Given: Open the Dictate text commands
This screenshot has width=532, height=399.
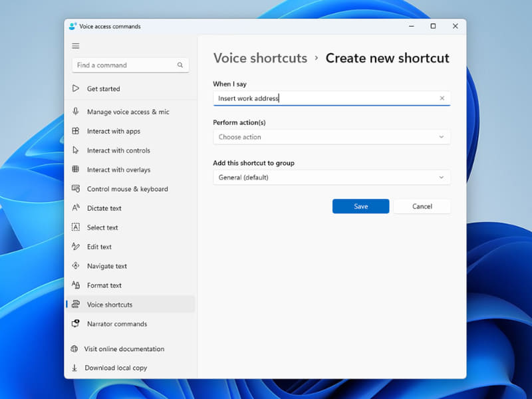Looking at the screenshot, I should tap(104, 208).
